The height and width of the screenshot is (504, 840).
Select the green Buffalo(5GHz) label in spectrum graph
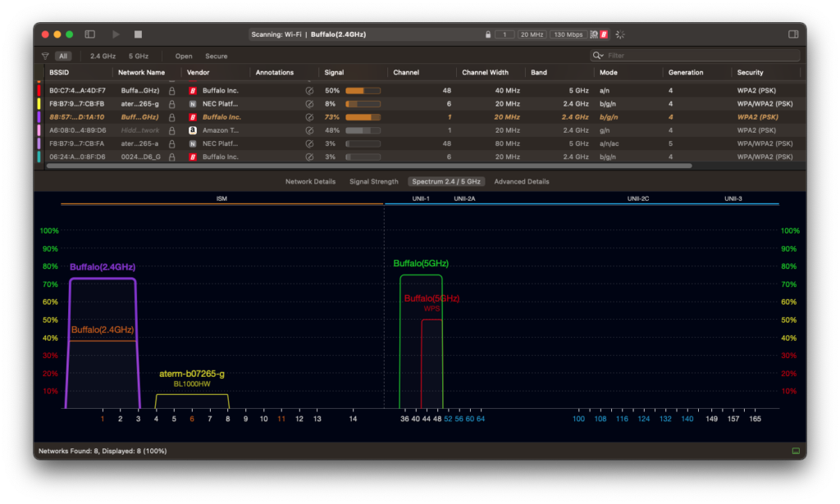point(421,263)
